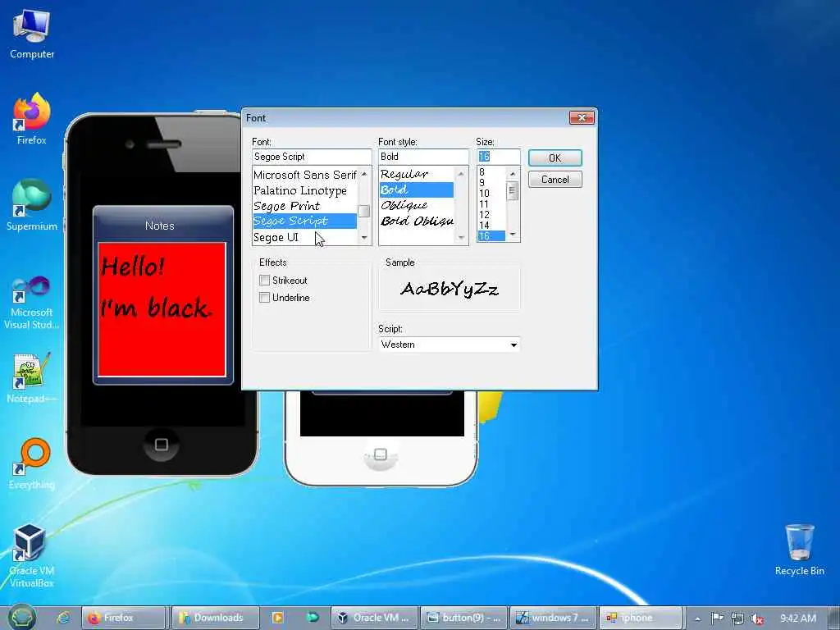Close the Font dialog

(582, 117)
